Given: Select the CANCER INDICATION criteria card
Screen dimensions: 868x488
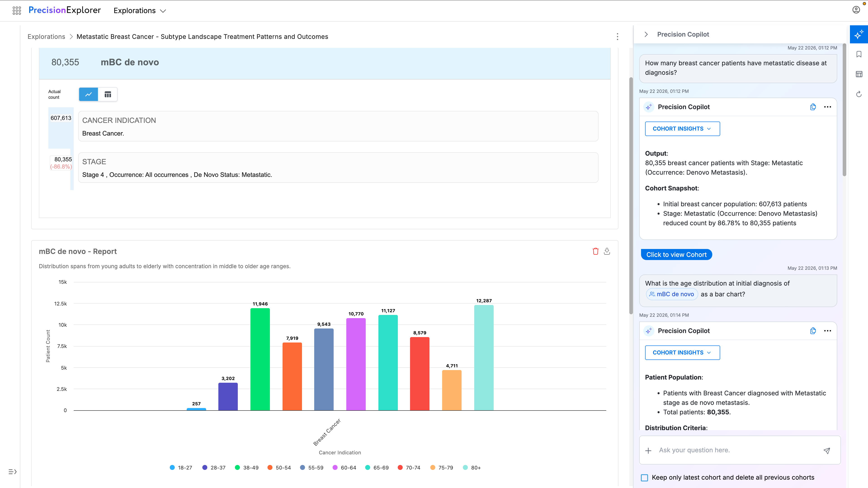Looking at the screenshot, I should point(338,126).
